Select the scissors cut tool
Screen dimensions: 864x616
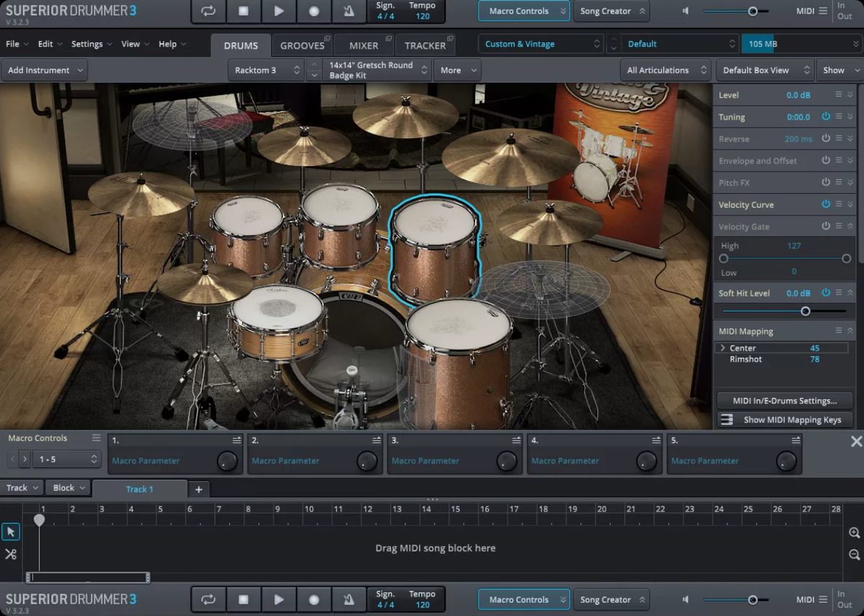tap(11, 554)
